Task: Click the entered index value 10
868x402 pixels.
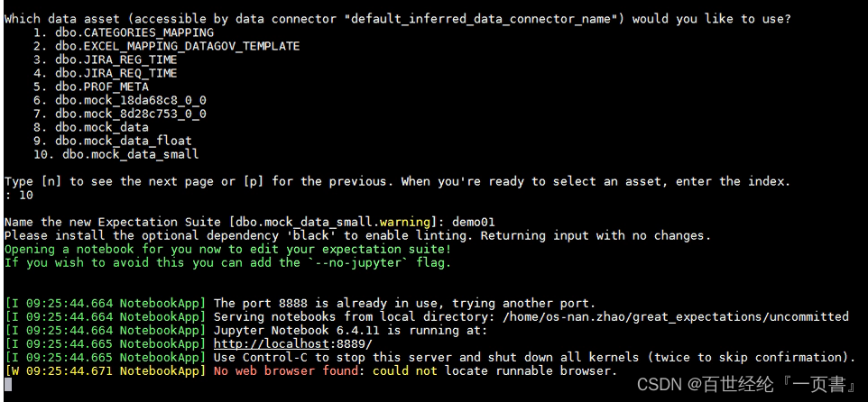Action: (26, 196)
